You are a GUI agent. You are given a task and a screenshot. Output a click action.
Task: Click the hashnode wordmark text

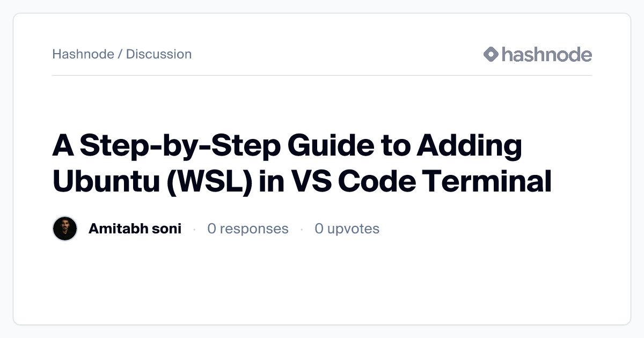pyautogui.click(x=546, y=54)
